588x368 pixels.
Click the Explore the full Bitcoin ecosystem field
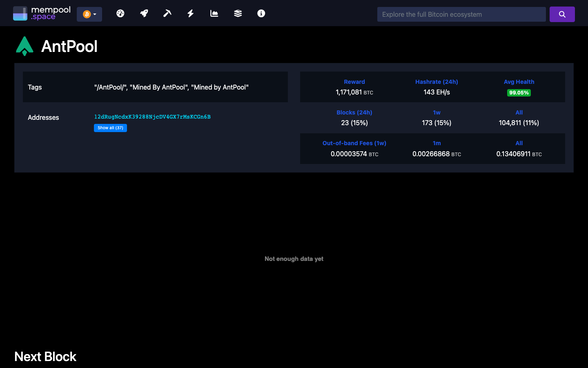pos(461,14)
